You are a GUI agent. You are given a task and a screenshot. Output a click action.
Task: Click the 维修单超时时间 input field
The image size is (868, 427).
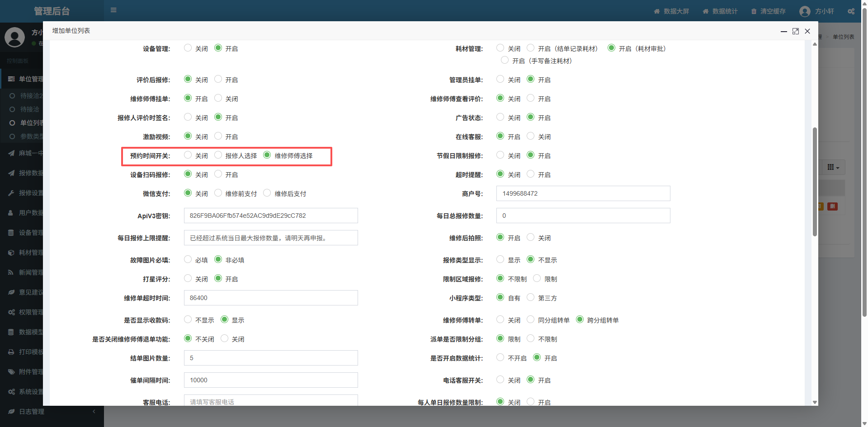click(271, 298)
